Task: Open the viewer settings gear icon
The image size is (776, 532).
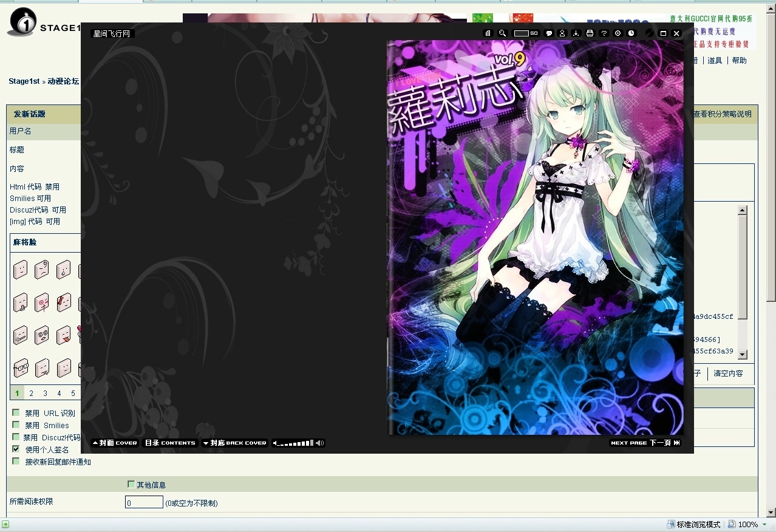Action: point(618,33)
